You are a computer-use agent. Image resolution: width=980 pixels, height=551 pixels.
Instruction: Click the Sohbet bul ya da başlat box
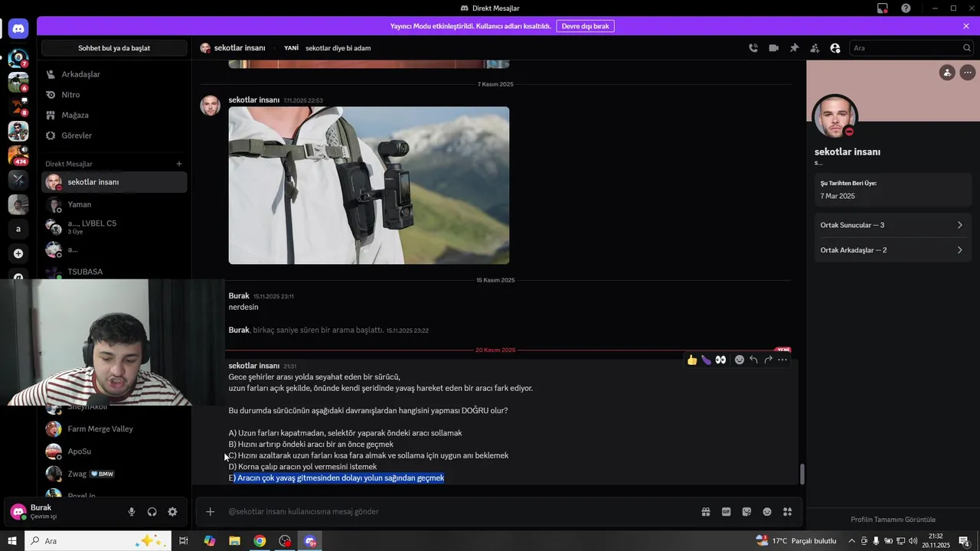click(114, 48)
